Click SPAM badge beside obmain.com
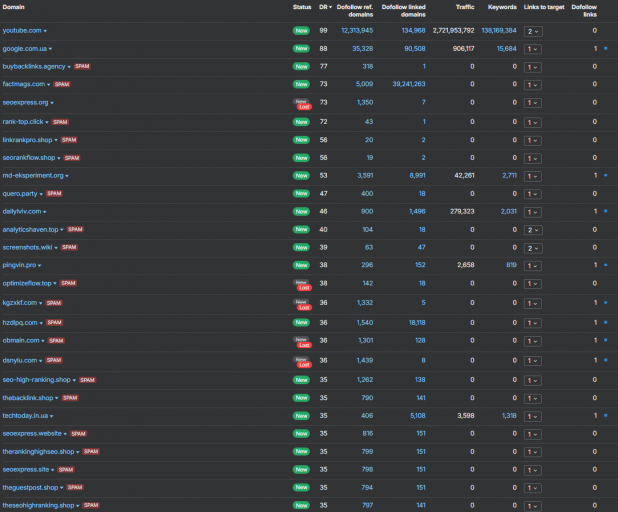Image resolution: width=618 pixels, height=512 pixels. coord(56,341)
